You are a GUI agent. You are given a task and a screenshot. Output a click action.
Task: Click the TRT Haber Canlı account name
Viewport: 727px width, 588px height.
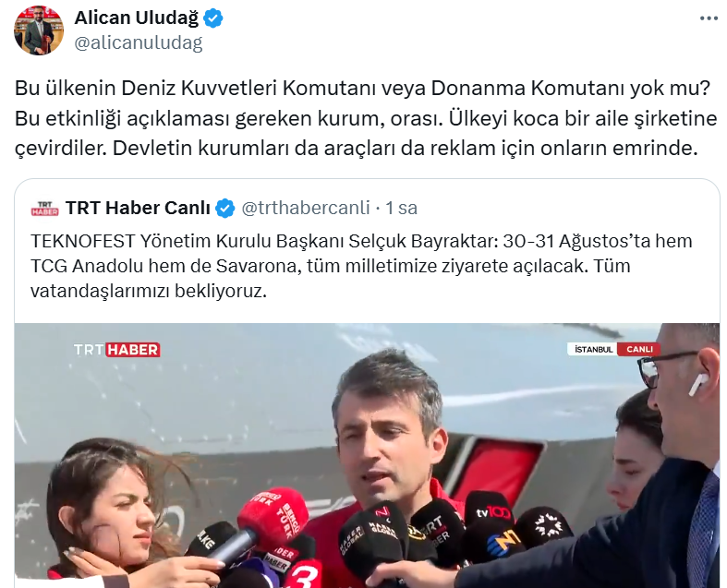138,208
